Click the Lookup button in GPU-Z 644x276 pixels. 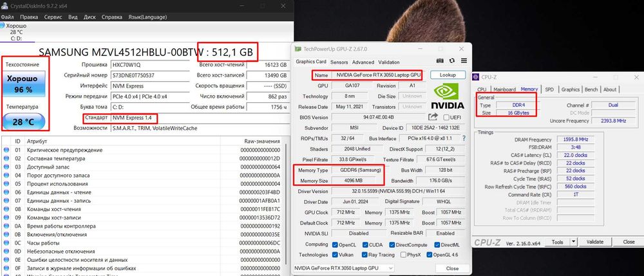click(x=448, y=75)
